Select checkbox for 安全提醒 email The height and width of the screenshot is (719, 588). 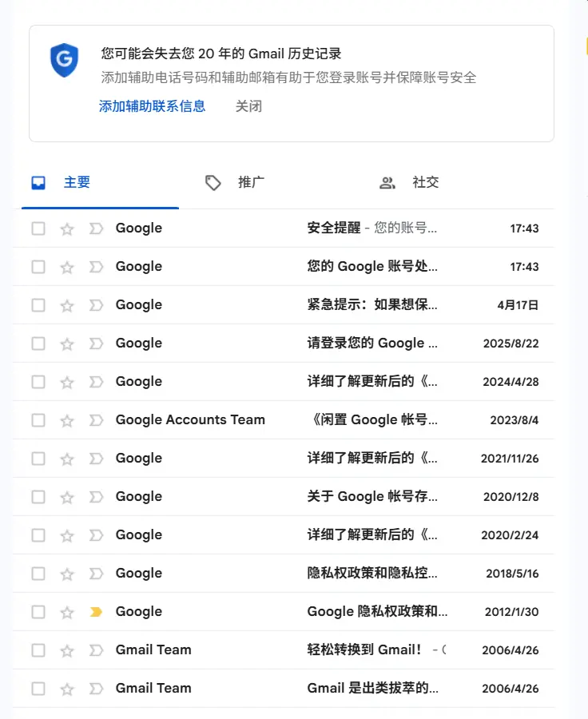click(38, 228)
